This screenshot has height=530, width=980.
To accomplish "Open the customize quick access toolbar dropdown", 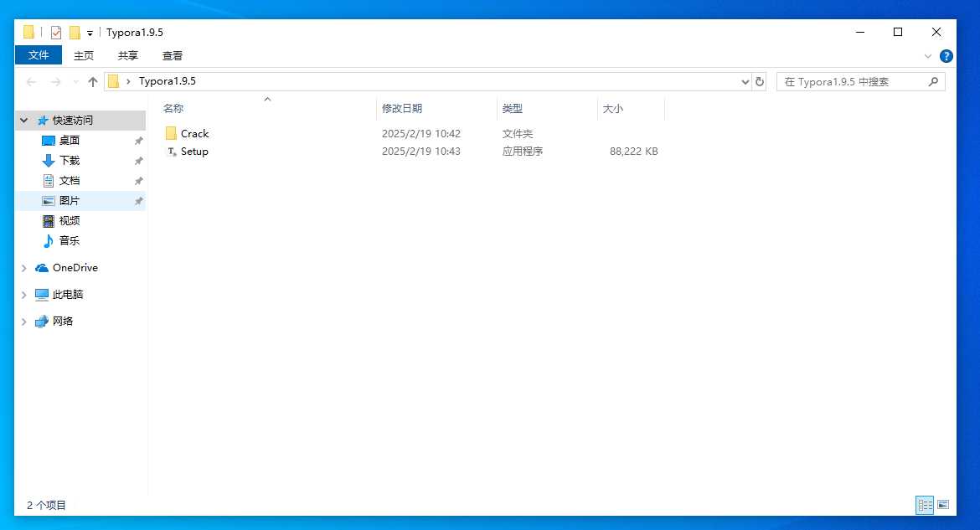I will [90, 33].
